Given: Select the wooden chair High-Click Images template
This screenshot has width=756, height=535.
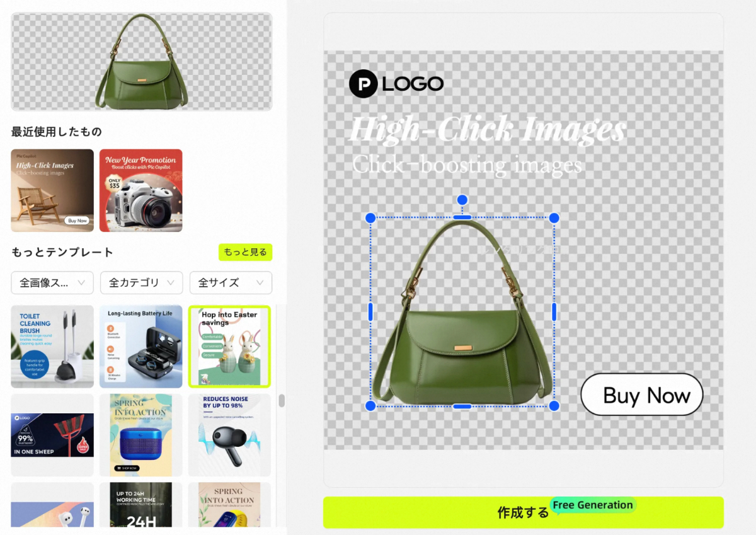Looking at the screenshot, I should click(x=52, y=190).
